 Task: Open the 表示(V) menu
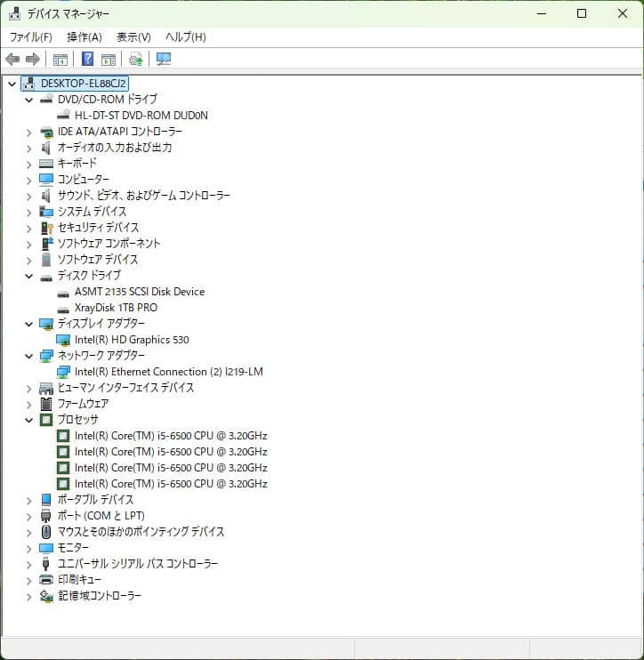point(133,37)
